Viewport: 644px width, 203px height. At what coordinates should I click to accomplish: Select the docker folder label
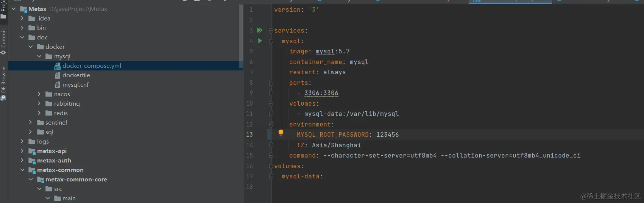[x=55, y=47]
